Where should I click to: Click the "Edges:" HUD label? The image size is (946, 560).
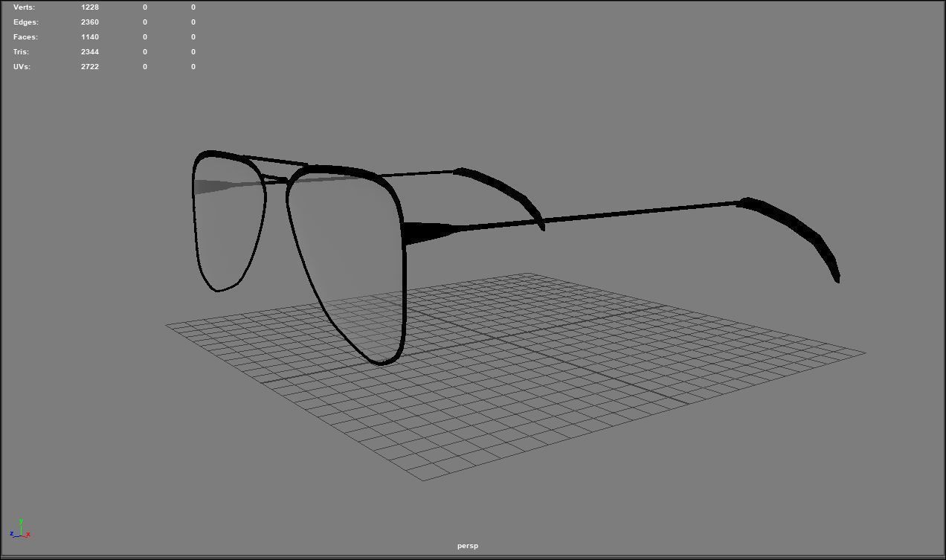[x=26, y=22]
